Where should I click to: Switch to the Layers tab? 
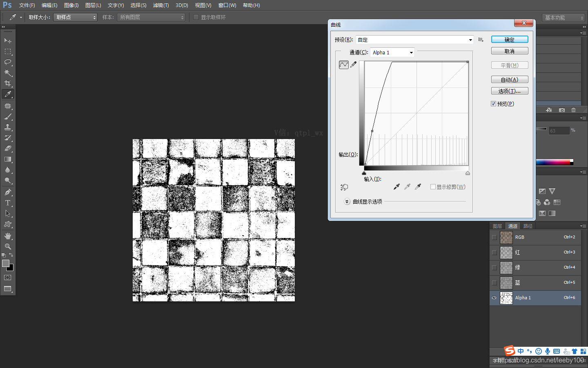coord(497,226)
